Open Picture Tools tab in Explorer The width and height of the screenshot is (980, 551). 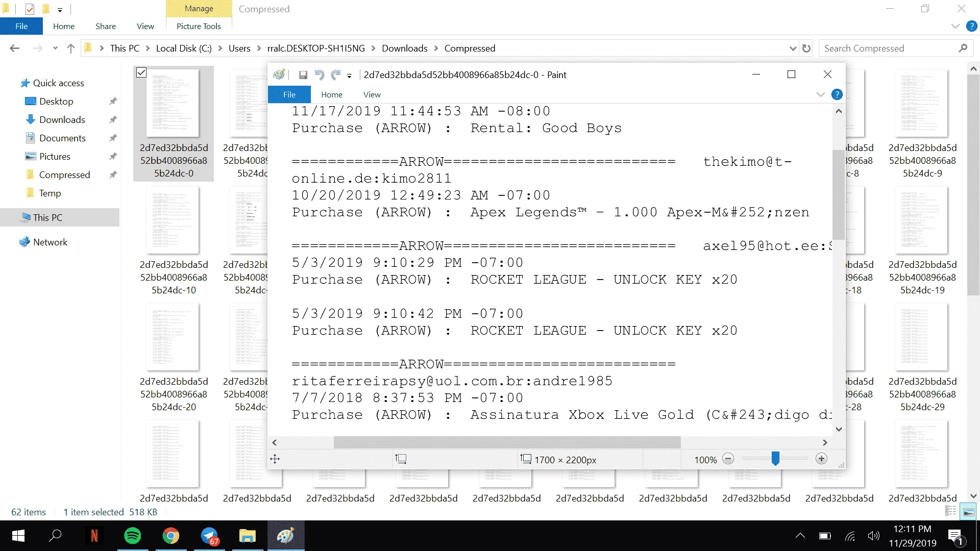(199, 26)
